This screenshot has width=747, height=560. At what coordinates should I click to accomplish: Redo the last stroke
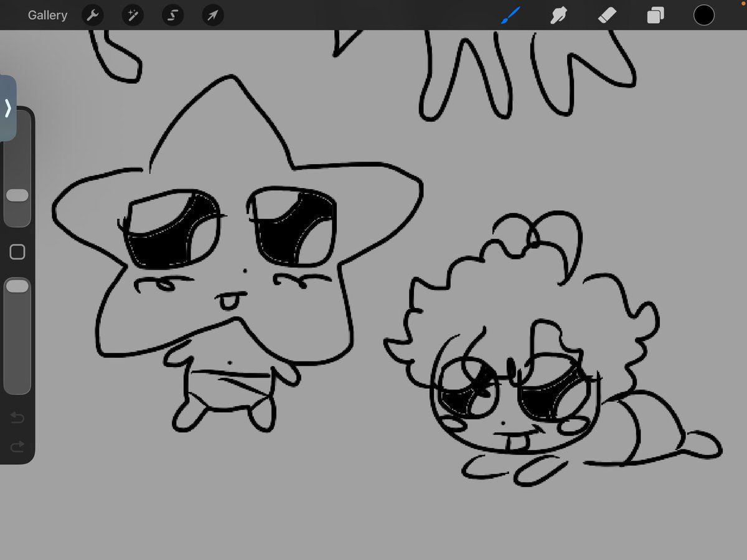(17, 446)
